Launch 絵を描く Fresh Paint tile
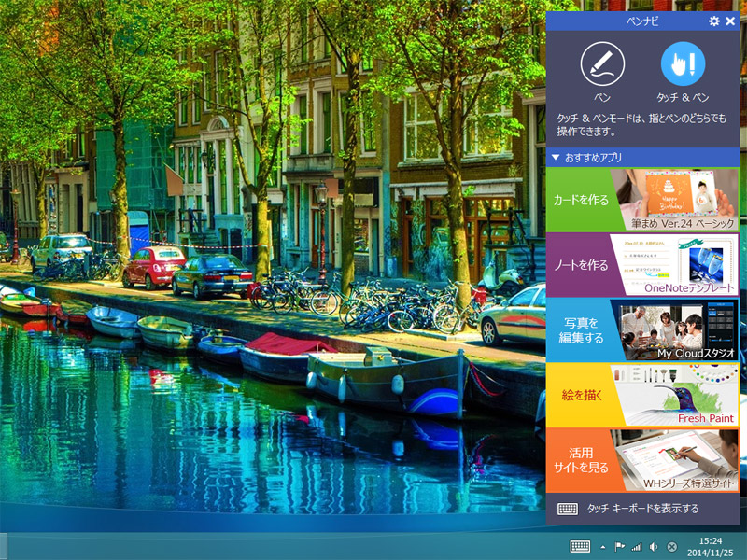 click(642, 395)
